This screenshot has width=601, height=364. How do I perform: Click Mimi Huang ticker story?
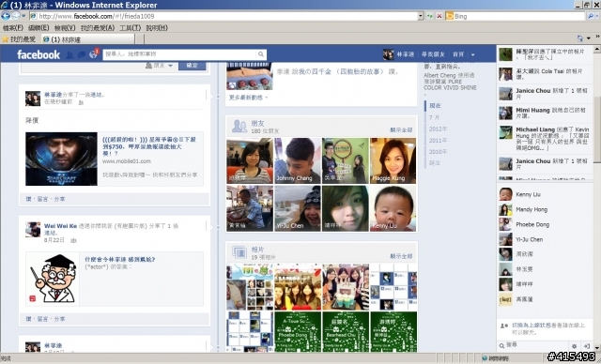coord(545,113)
